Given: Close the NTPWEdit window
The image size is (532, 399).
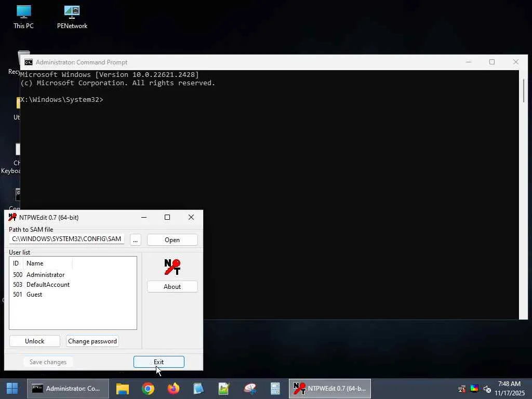Looking at the screenshot, I should coord(191,217).
